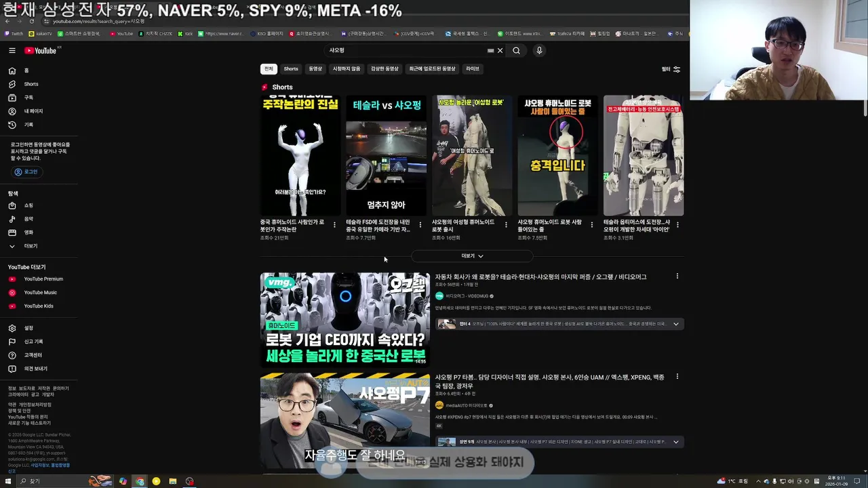868x488 pixels.
Task: Open 홈 in the sidebar
Action: (37, 70)
